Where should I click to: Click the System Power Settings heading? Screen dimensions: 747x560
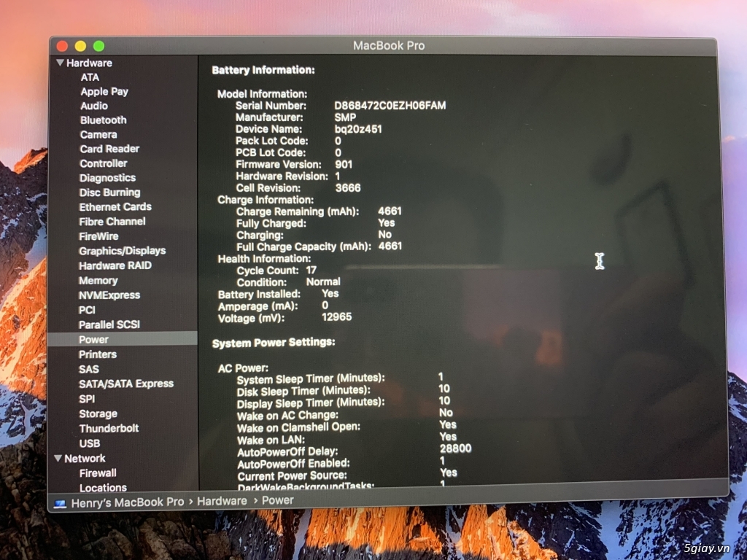coord(274,343)
